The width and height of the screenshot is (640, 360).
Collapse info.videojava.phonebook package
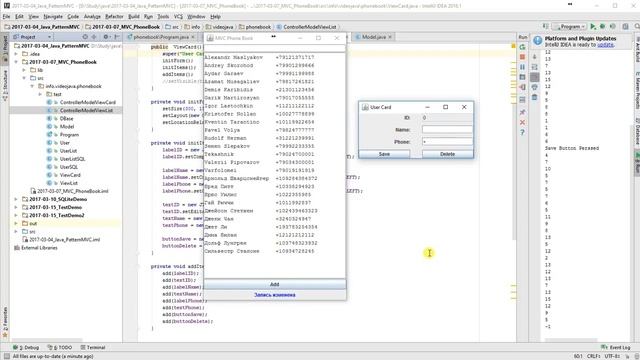coord(32,86)
